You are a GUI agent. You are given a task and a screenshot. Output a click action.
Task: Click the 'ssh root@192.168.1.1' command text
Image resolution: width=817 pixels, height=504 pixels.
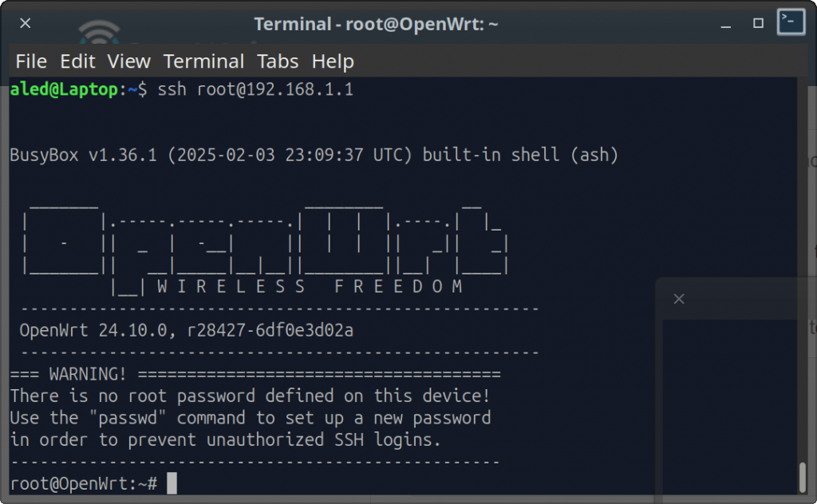pyautogui.click(x=255, y=89)
